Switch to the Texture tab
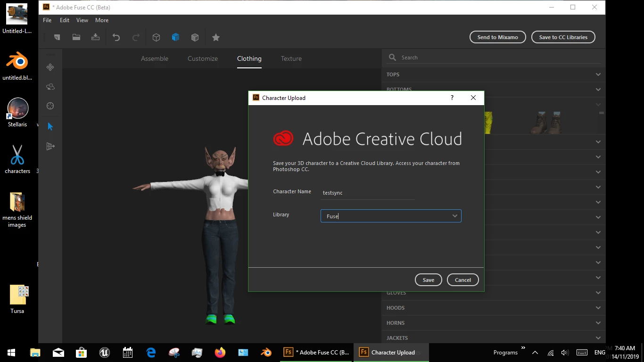 (291, 58)
